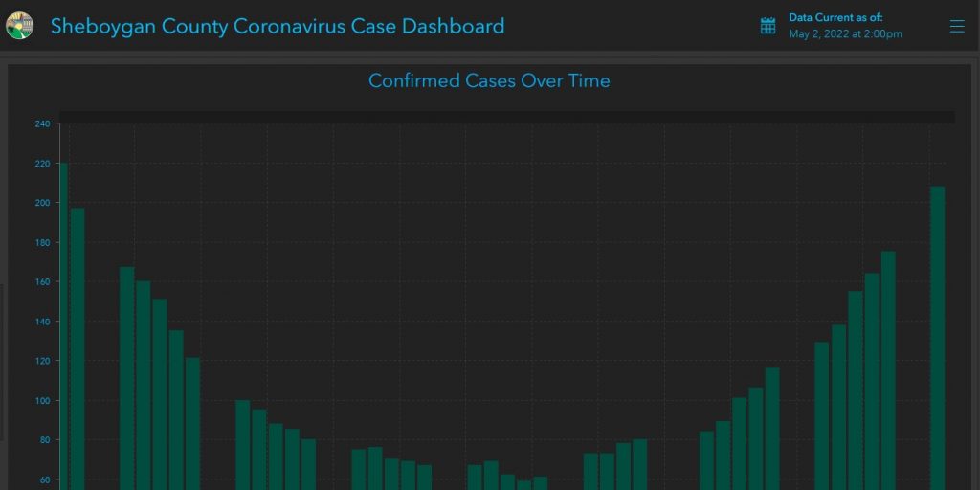Click the 200 y-axis label
980x490 pixels.
tap(42, 203)
